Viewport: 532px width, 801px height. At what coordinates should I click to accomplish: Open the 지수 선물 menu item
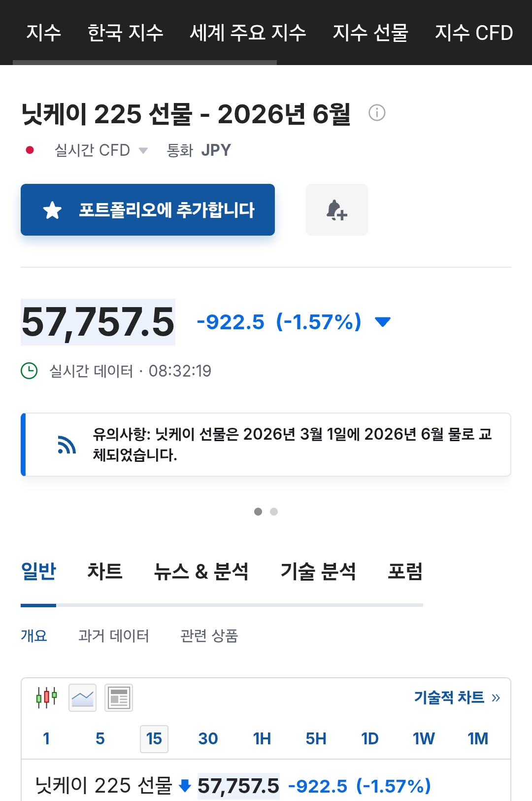point(370,33)
